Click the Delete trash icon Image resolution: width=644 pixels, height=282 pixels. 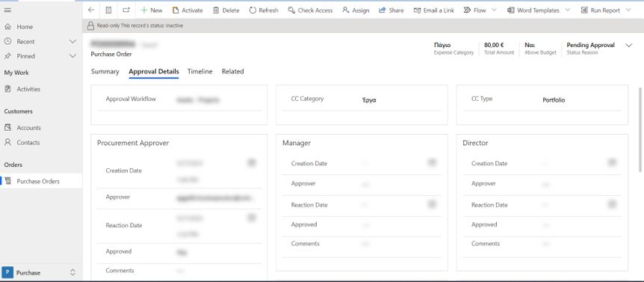pos(216,10)
